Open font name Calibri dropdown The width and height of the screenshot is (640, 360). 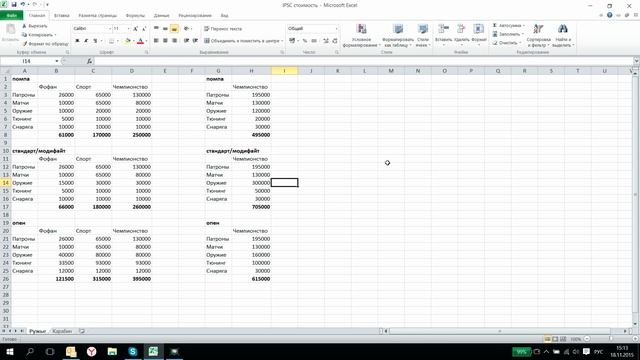(x=109, y=29)
